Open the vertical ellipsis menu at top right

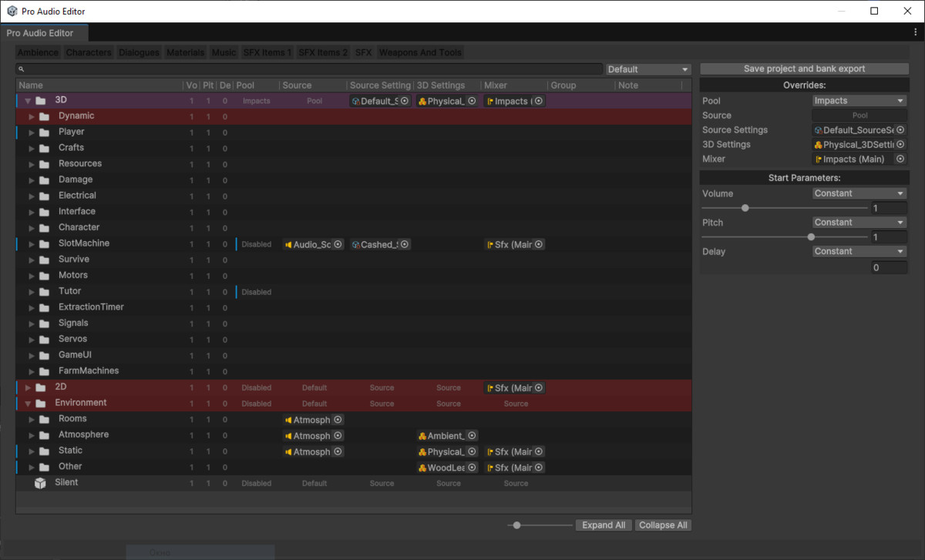point(915,32)
